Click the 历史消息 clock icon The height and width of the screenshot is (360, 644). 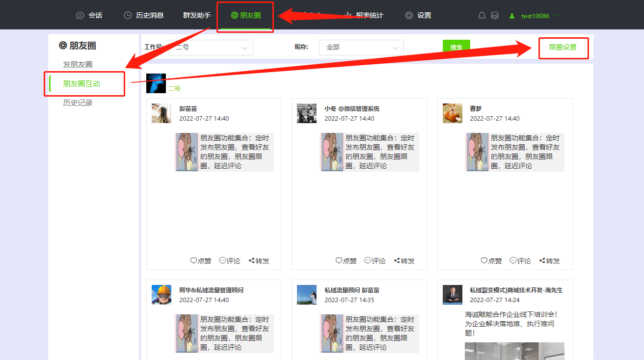128,15
